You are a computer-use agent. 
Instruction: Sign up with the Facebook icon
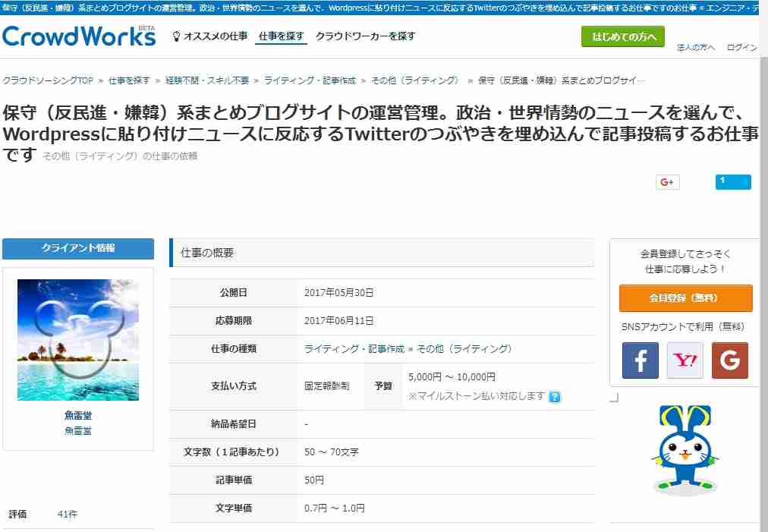coord(640,362)
